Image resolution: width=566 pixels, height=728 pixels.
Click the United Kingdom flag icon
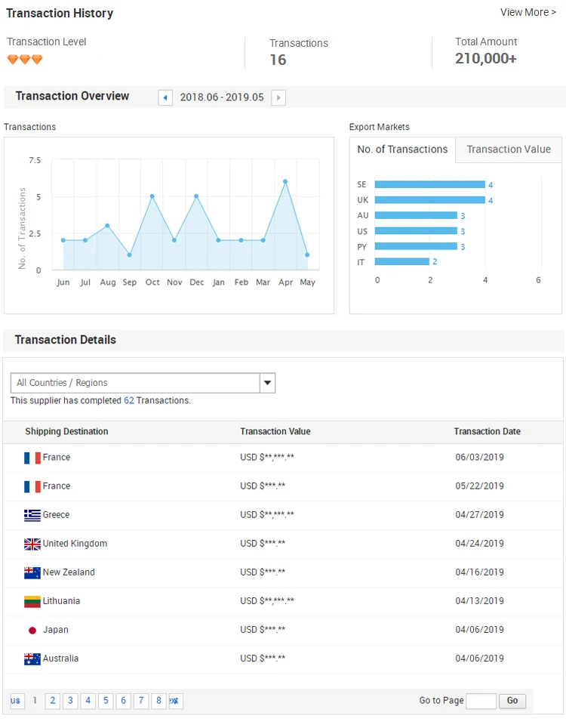pyautogui.click(x=32, y=544)
